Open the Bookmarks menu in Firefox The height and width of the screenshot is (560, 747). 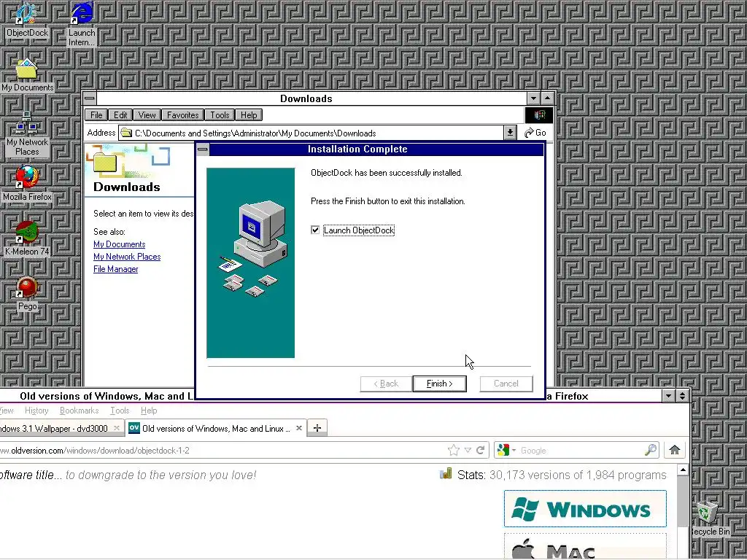click(x=79, y=411)
